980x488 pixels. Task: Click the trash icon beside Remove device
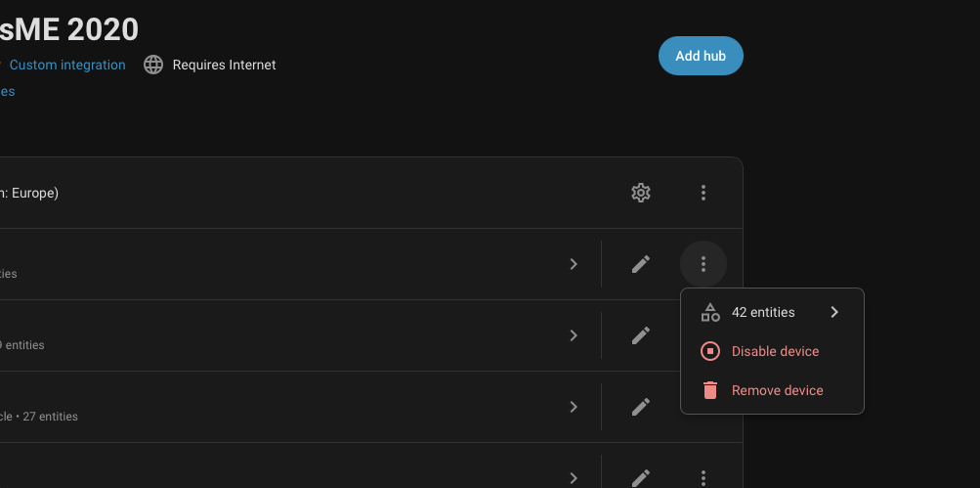(710, 390)
